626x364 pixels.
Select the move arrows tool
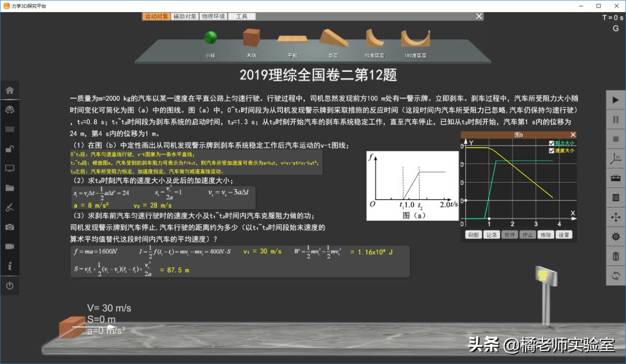coord(616,217)
